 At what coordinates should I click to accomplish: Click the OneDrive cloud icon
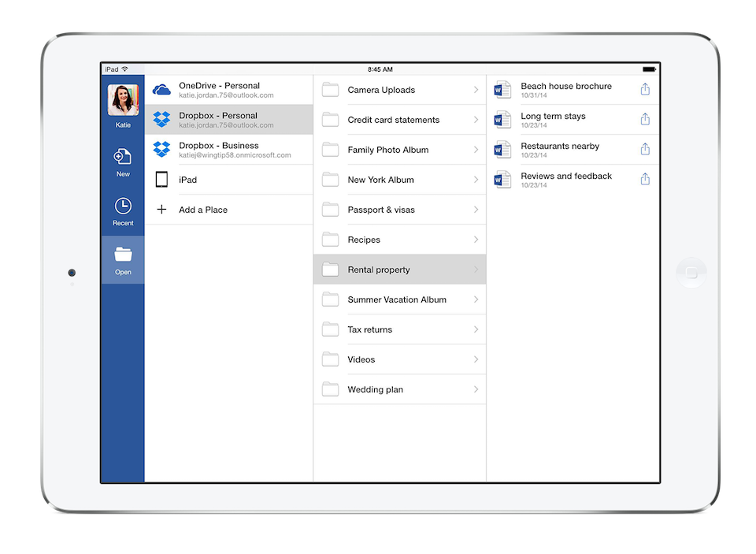tap(161, 89)
